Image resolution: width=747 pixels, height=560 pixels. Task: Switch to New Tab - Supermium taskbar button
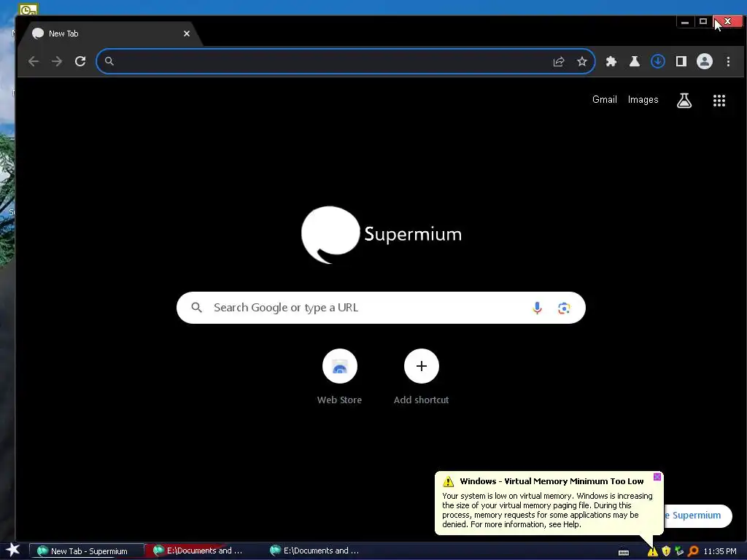click(87, 551)
